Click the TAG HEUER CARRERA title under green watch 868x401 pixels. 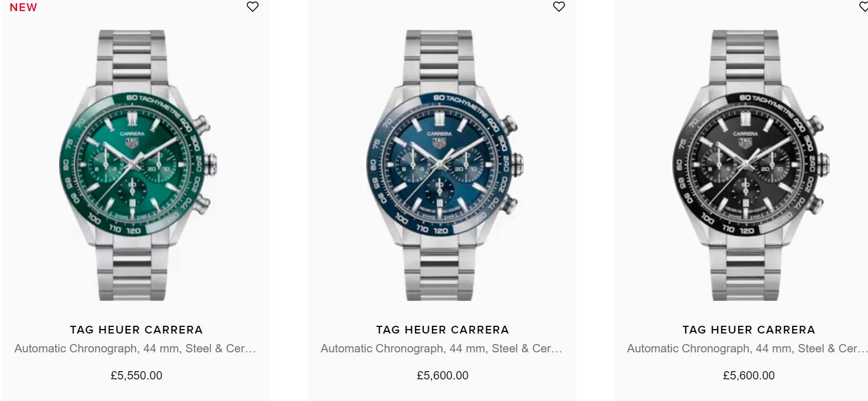click(x=136, y=330)
